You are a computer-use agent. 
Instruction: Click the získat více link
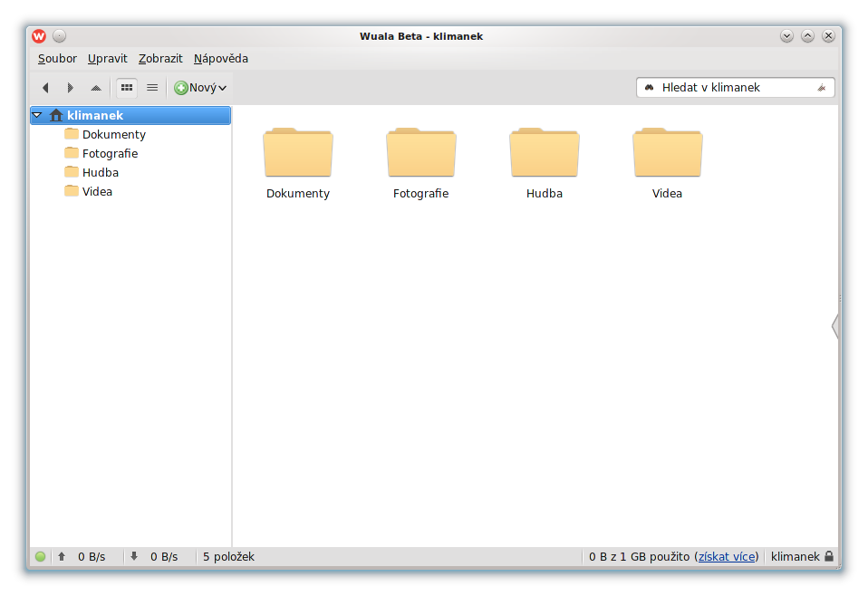point(727,556)
